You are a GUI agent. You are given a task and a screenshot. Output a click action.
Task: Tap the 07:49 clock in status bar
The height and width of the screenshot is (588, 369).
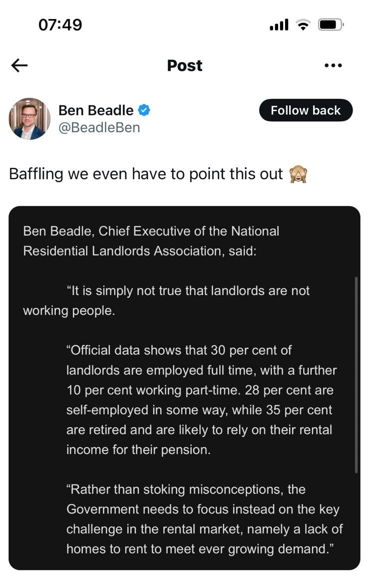coord(60,24)
